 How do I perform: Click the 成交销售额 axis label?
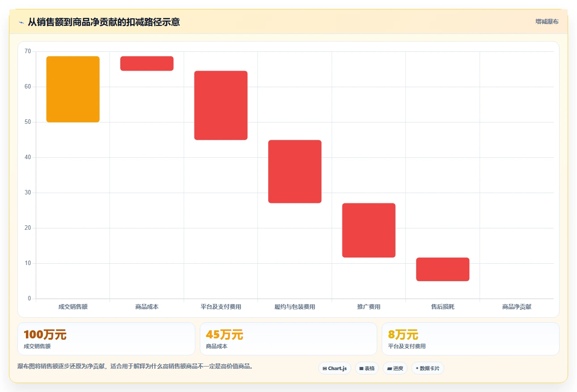click(73, 307)
